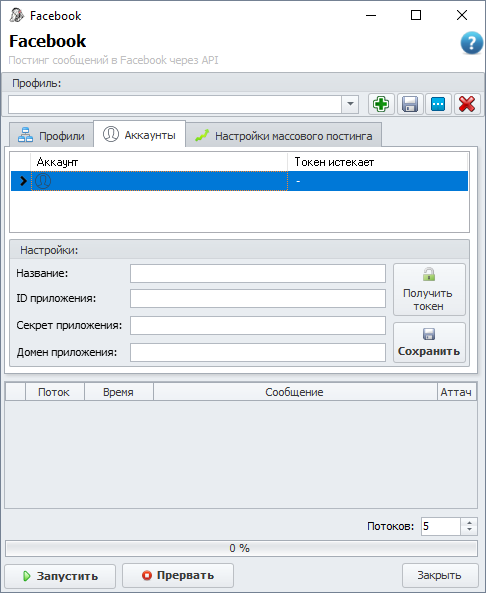Decrease Потоков value with down arrow

(469, 530)
